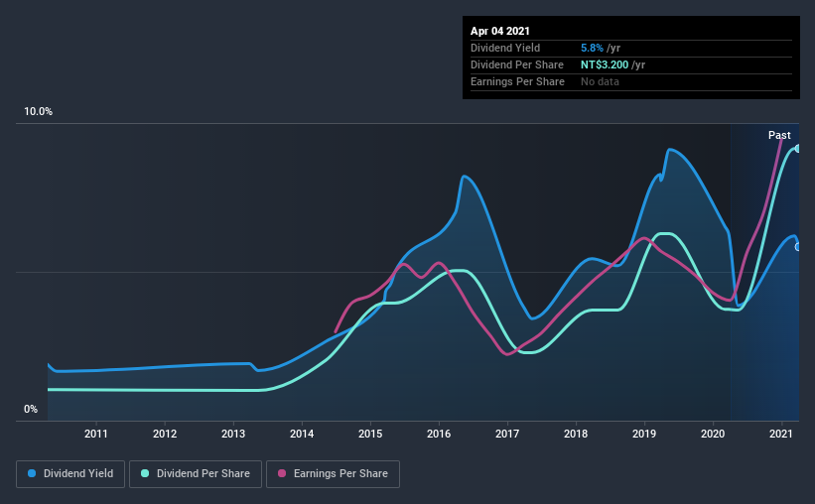The image size is (815, 504).
Task: Click the blue Dividend Yield endpoint marker
Action: tap(797, 247)
